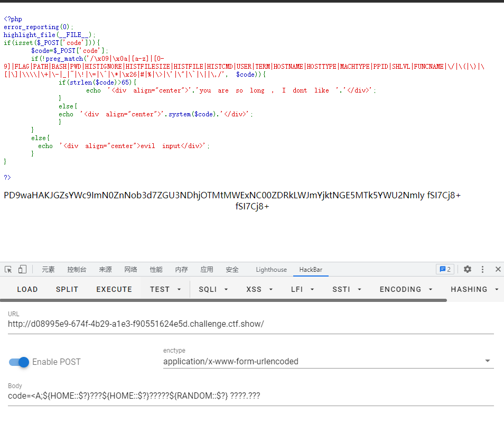Click the regex line containing FLAG|PATH|BASH
Viewport: 504px width, 432px height.
pos(244,67)
